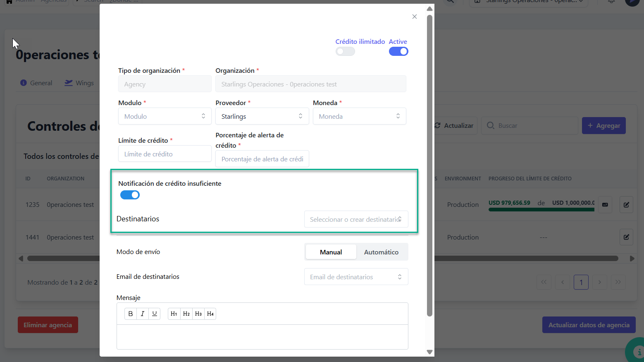This screenshot has width=644, height=362.
Task: Click edit icon for row 1235
Action: [626, 205]
